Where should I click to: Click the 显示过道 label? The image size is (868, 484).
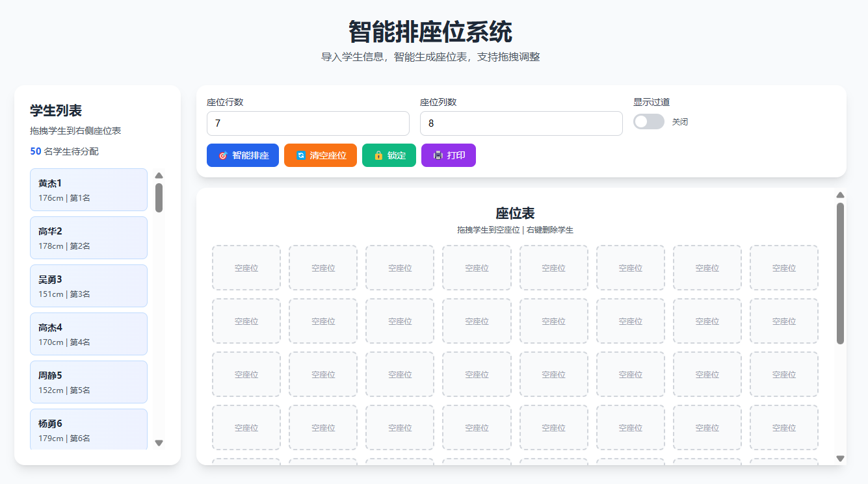(651, 102)
